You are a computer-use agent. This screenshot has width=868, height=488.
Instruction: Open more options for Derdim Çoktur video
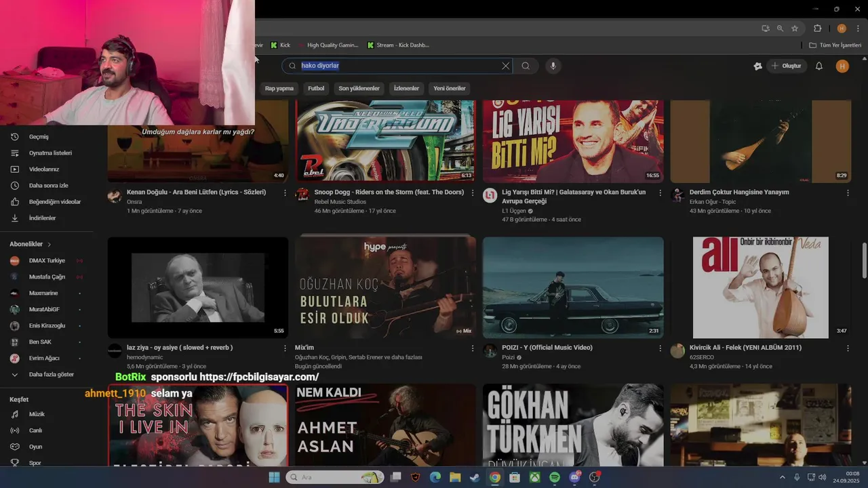(848, 193)
